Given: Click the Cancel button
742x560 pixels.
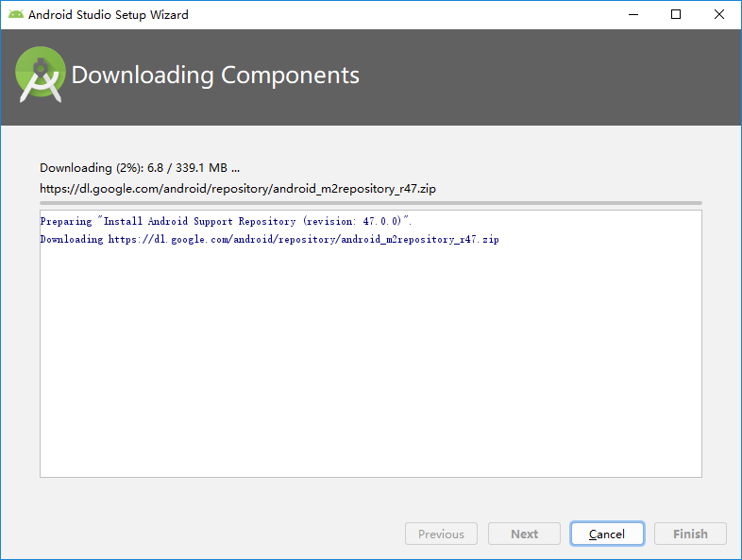Looking at the screenshot, I should (x=607, y=534).
